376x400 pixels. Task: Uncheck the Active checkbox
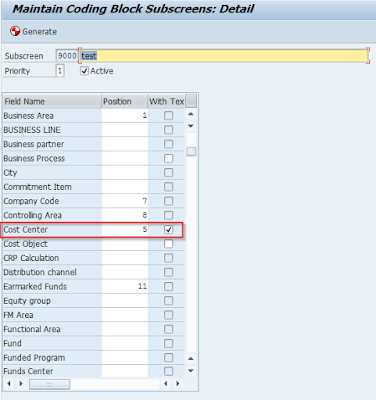click(84, 71)
